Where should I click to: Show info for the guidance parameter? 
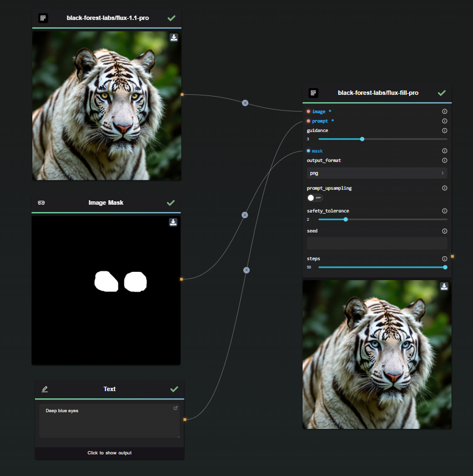445,130
